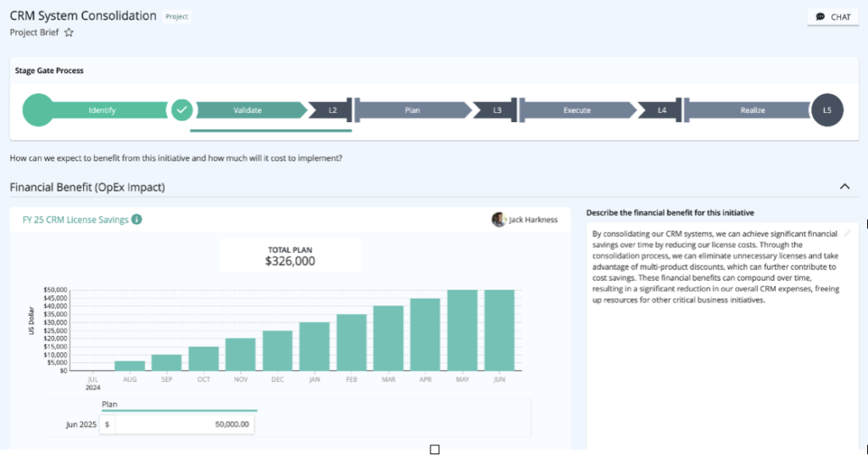Click the Project Brief subtitle

coord(34,32)
